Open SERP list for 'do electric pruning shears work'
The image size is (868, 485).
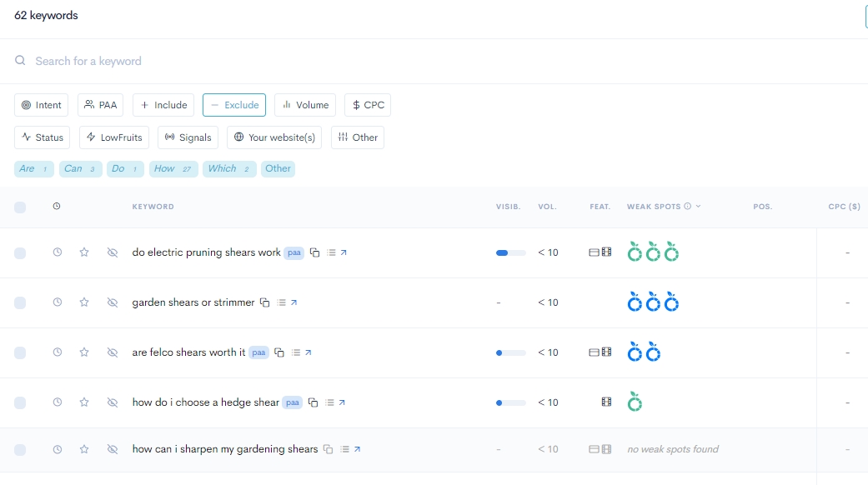coord(331,252)
